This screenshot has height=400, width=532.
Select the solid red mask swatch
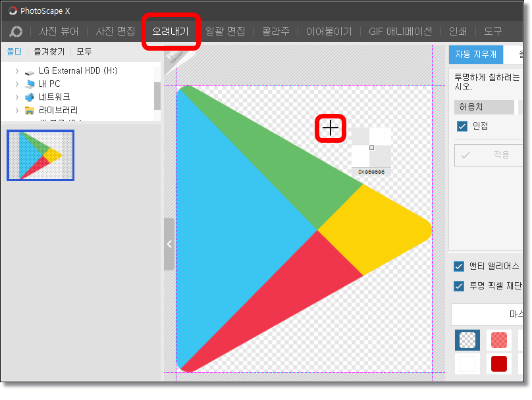tap(499, 364)
